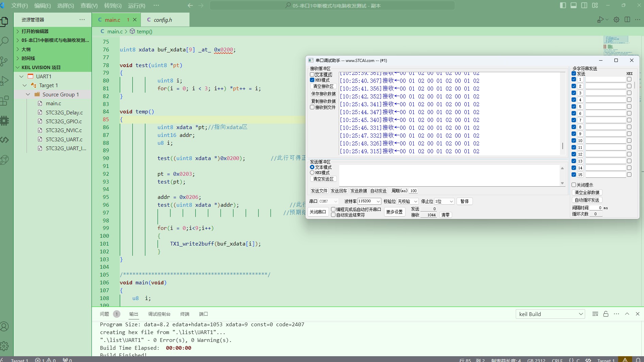Viewport: 644px width, 362px height.
Task: Open the 停止位 1位 dropdown
Action: 444,201
